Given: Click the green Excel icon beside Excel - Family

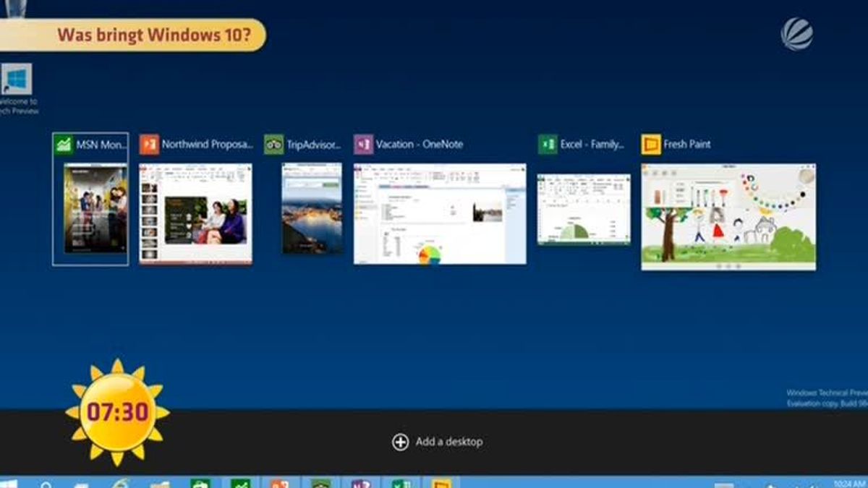Looking at the screenshot, I should (548, 145).
